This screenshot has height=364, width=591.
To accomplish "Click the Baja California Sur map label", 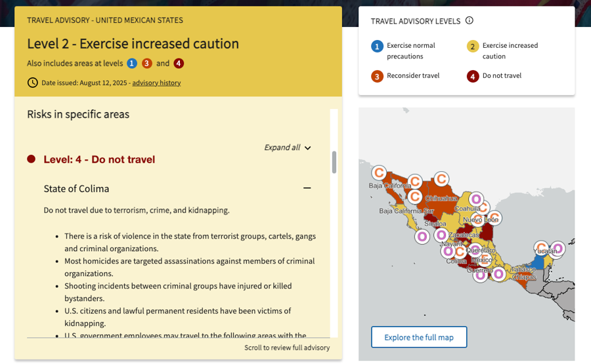I will click(x=406, y=211).
